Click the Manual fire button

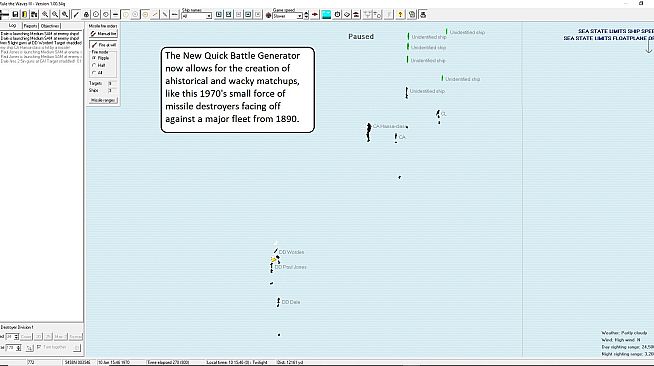coord(103,33)
